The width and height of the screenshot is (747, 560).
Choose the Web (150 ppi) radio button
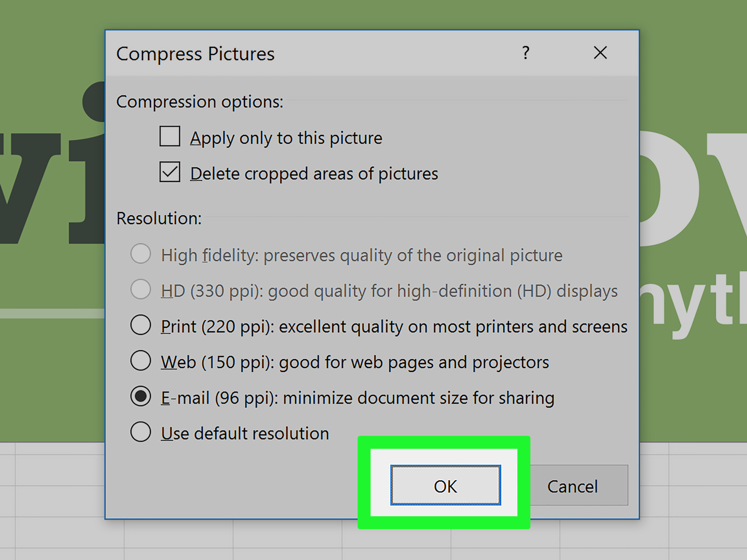(141, 360)
